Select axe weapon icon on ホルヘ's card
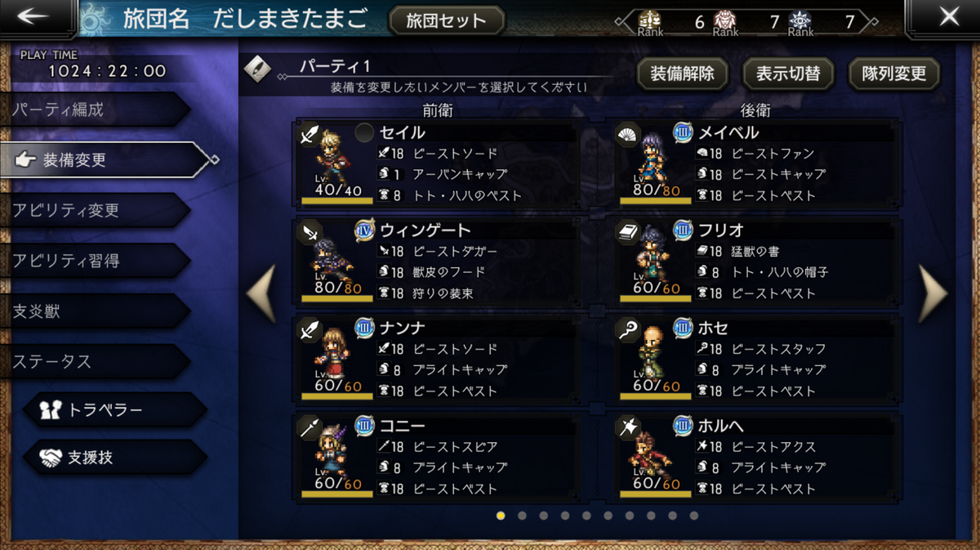 [x=628, y=428]
